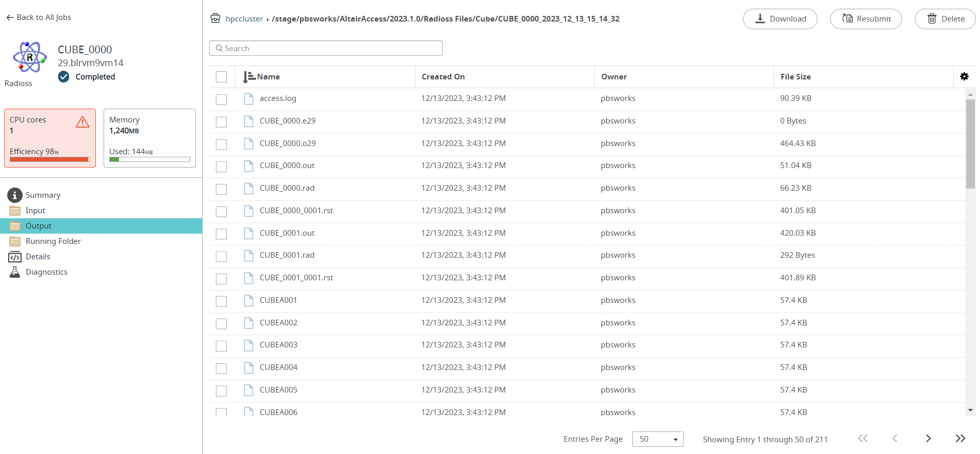Click the 464.43 KB file size cell
The height and width of the screenshot is (454, 980).
[798, 143]
